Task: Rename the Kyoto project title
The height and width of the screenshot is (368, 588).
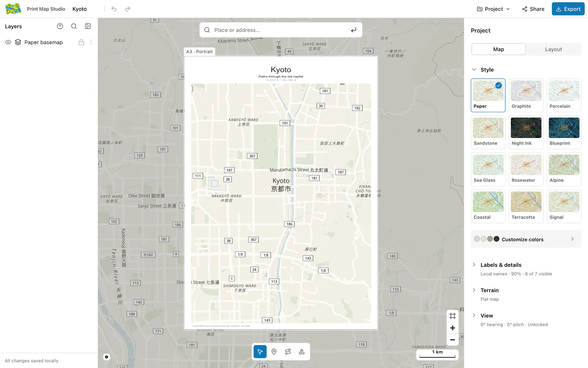Action: (80, 9)
